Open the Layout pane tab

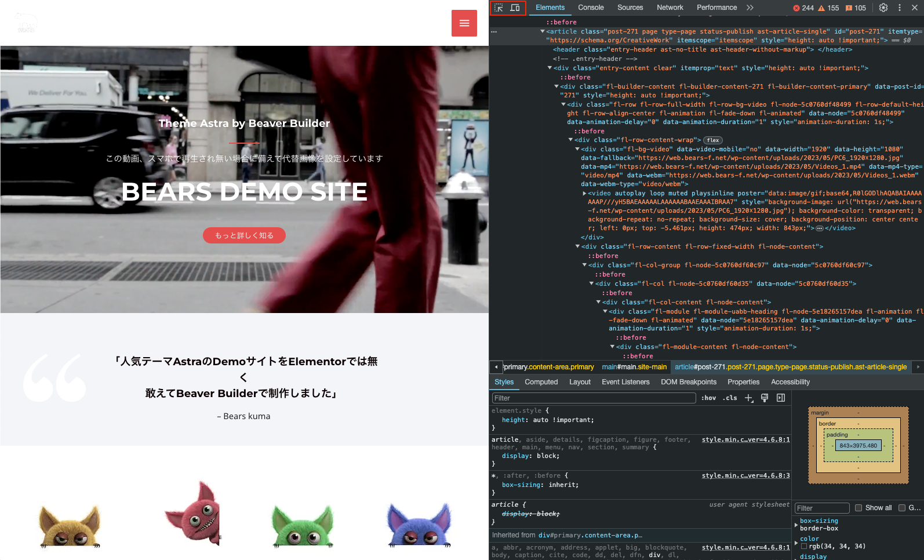(x=580, y=382)
